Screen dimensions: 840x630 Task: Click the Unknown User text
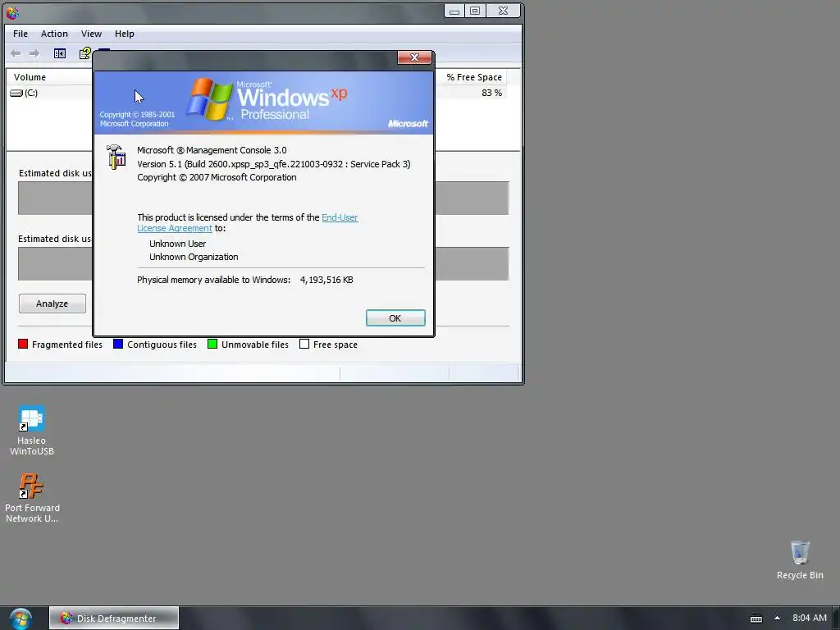tap(177, 244)
